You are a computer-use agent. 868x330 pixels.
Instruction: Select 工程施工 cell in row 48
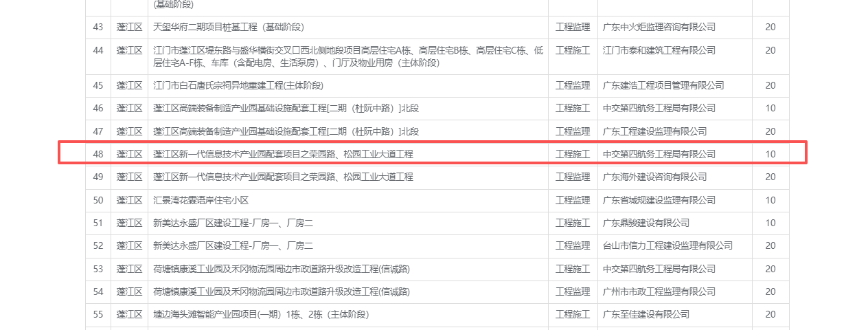[x=572, y=154]
